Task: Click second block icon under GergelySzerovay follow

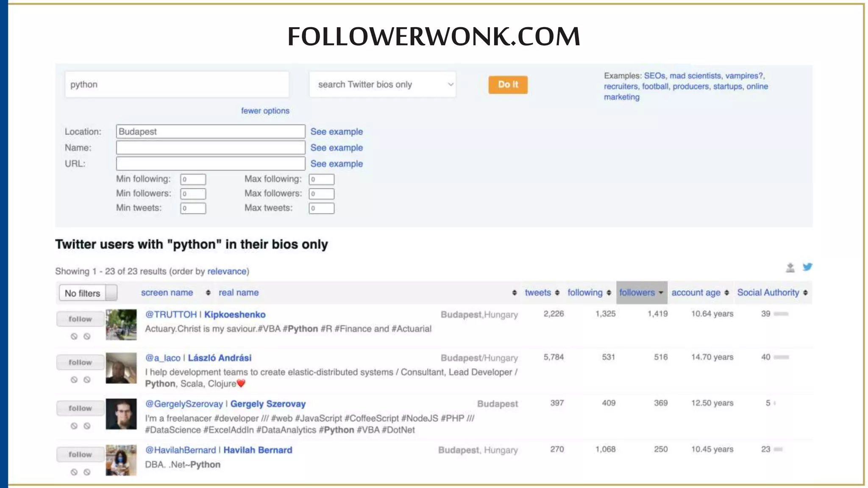Action: pyautogui.click(x=87, y=426)
